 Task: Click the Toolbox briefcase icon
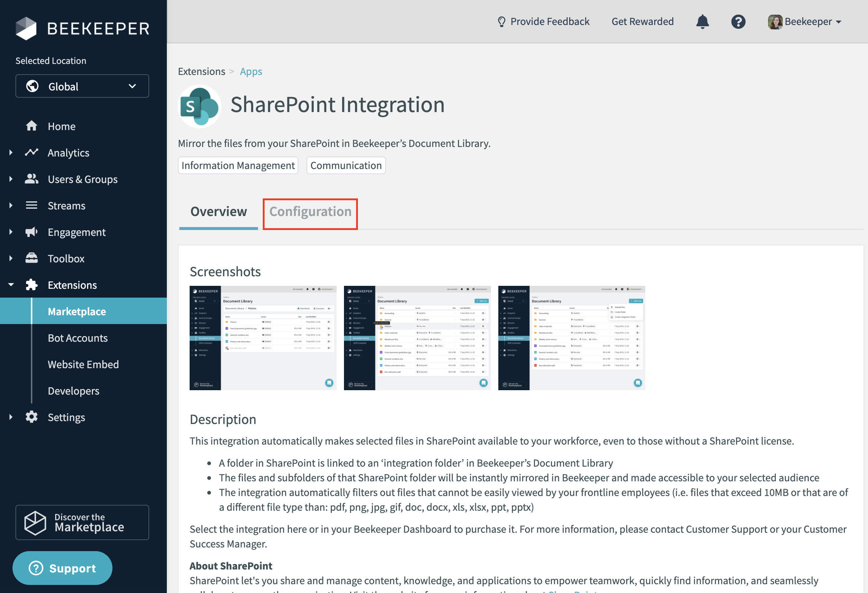[x=31, y=258]
